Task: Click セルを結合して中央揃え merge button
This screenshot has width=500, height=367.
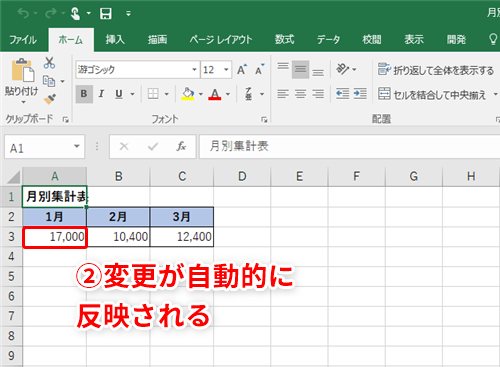Action: 432,94
